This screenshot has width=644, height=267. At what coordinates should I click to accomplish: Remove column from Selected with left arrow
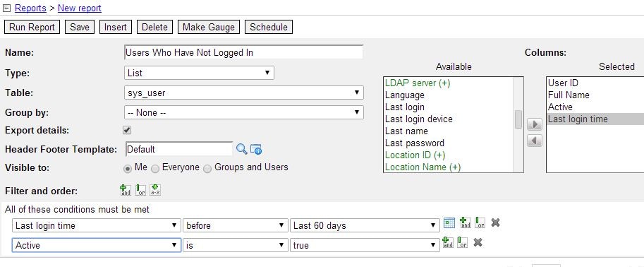pyautogui.click(x=535, y=141)
